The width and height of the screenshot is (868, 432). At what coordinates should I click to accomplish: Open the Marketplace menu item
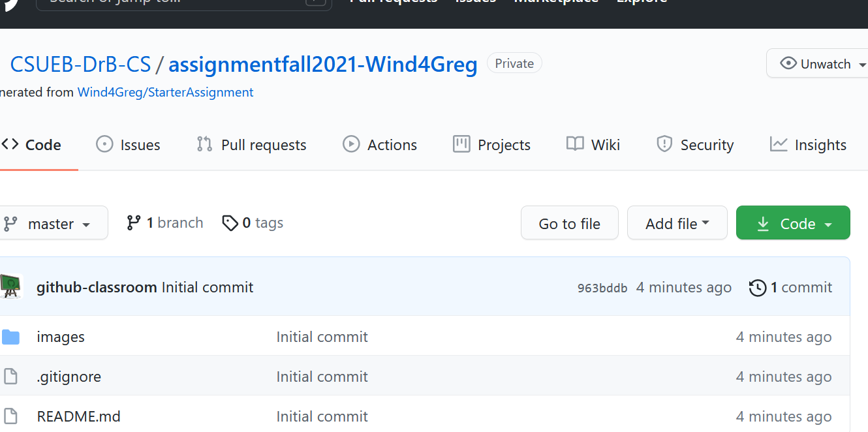pyautogui.click(x=555, y=3)
